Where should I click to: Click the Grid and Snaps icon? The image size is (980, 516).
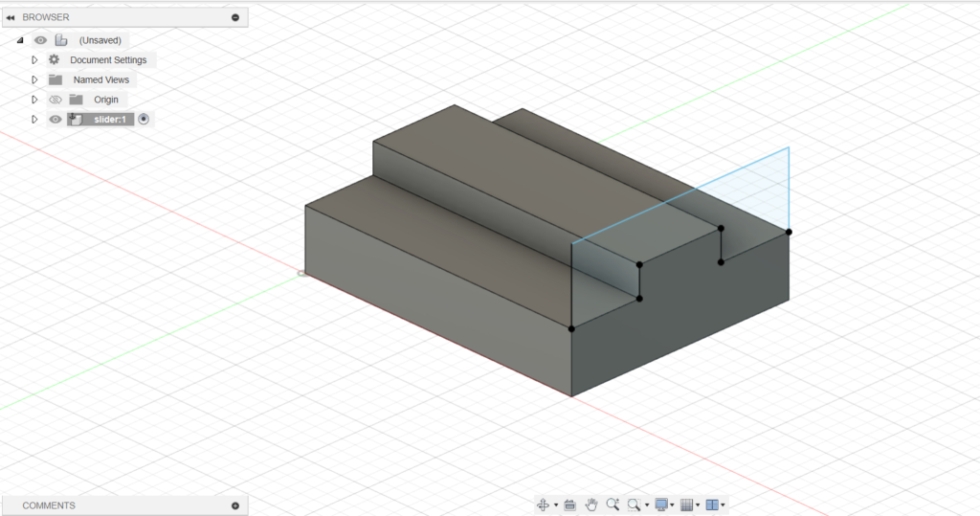[687, 505]
